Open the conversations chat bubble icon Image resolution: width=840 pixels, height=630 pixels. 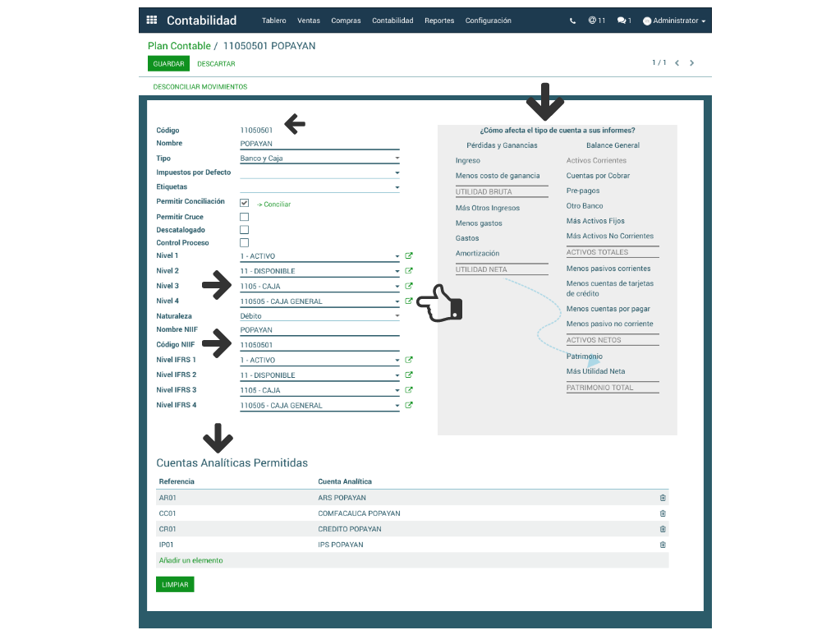coord(623,21)
